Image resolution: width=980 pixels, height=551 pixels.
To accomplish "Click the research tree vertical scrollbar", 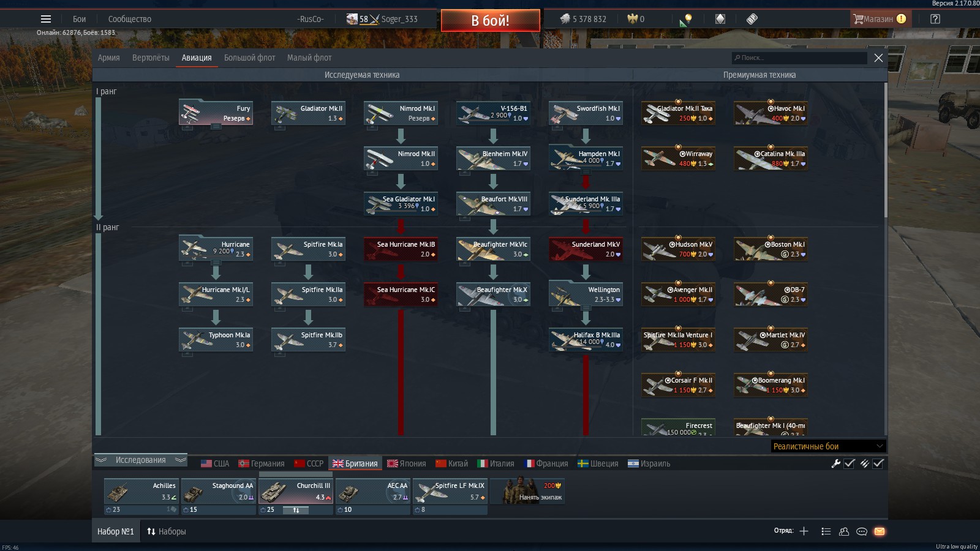I will (885, 151).
